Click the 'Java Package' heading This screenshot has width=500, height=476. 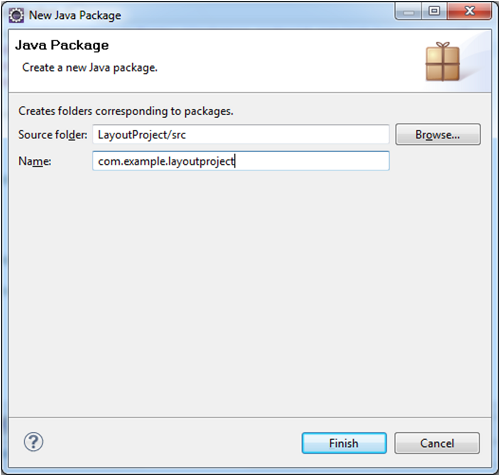pyautogui.click(x=62, y=45)
